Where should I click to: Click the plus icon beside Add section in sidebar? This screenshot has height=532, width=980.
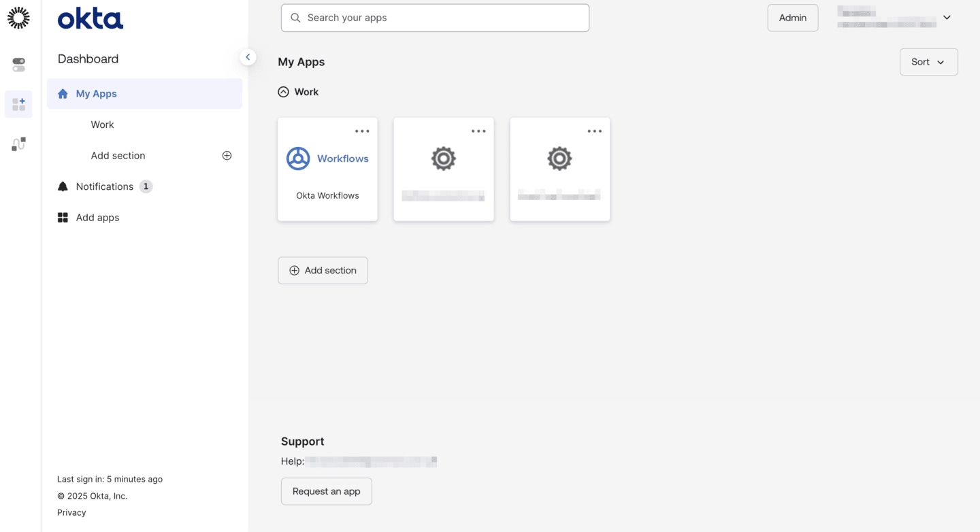coord(227,156)
